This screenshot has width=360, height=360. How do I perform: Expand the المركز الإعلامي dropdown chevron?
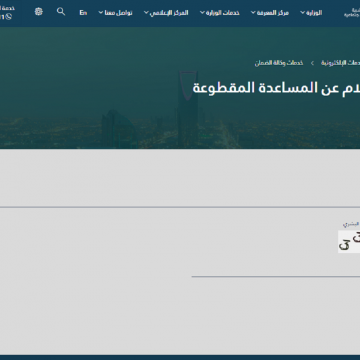point(146,13)
